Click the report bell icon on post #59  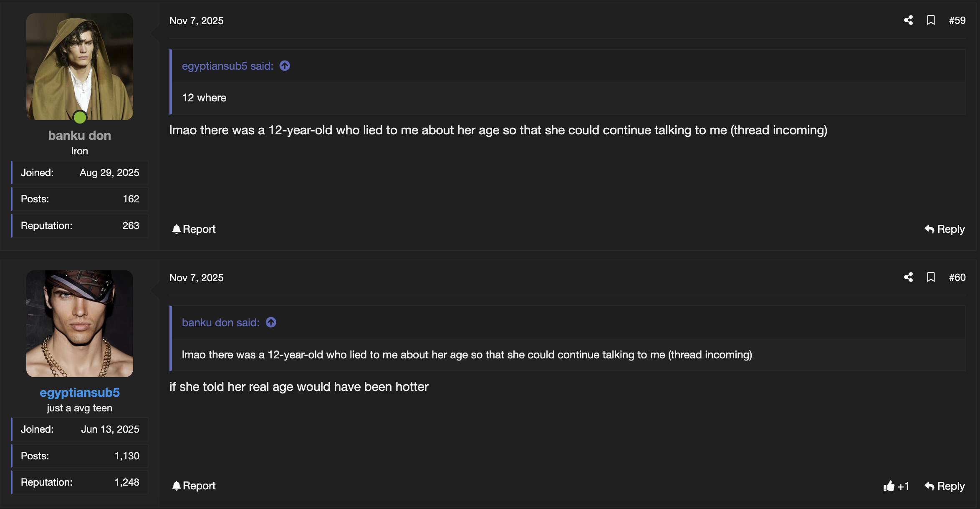pos(177,229)
